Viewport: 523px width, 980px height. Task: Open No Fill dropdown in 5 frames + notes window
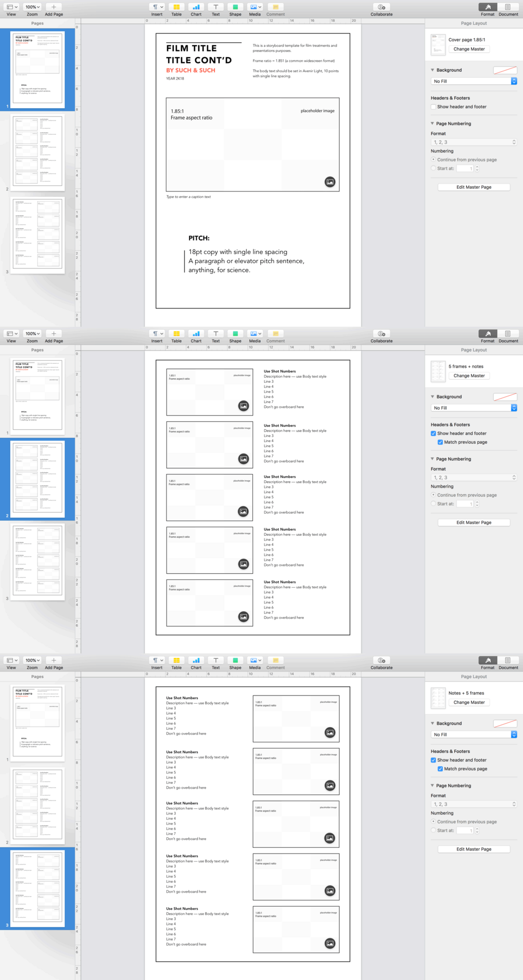(x=474, y=408)
